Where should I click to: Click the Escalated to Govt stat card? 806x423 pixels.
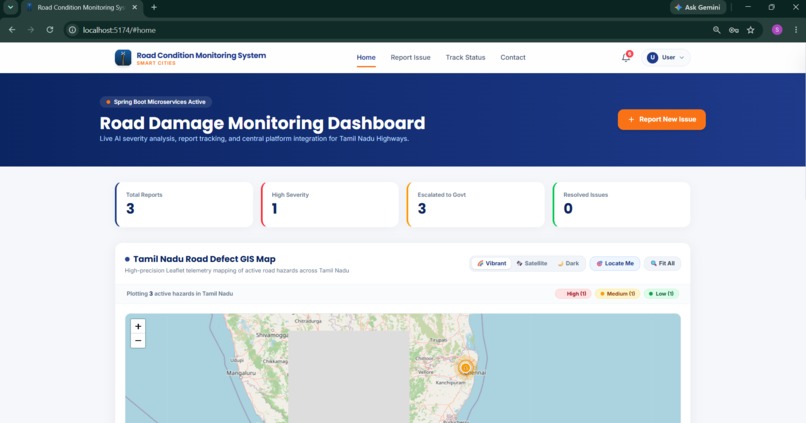coord(475,205)
